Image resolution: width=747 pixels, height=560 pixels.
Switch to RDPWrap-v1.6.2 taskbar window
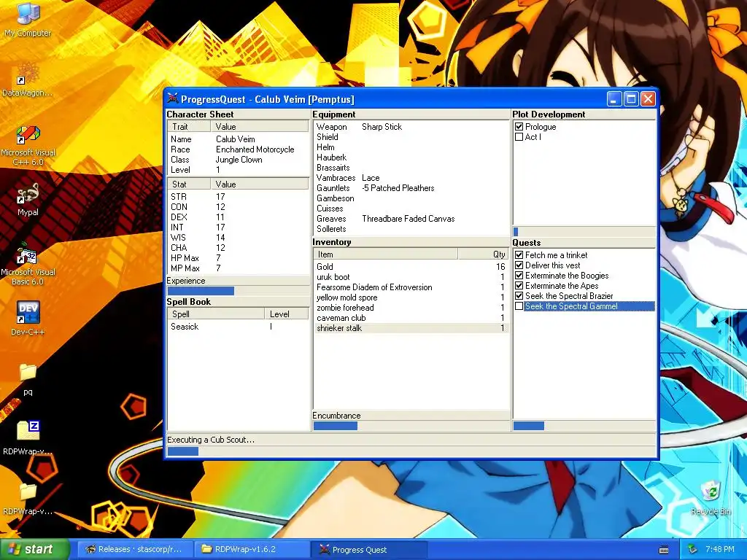pos(252,550)
